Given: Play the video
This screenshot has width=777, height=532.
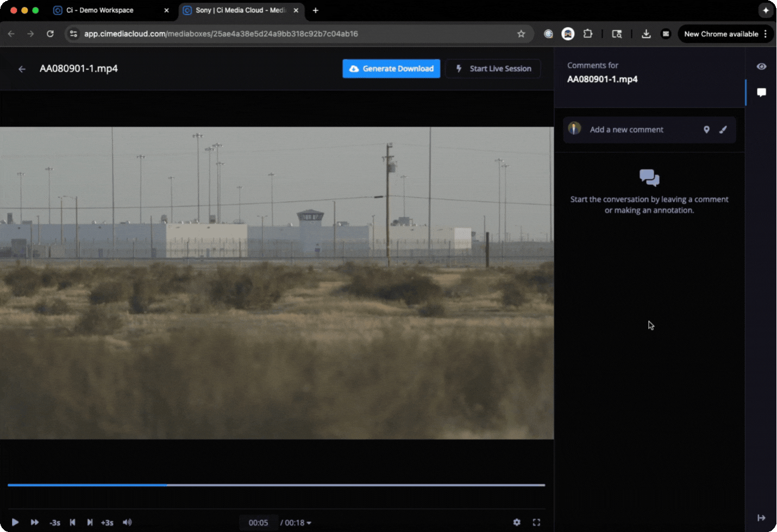Looking at the screenshot, I should (15, 522).
